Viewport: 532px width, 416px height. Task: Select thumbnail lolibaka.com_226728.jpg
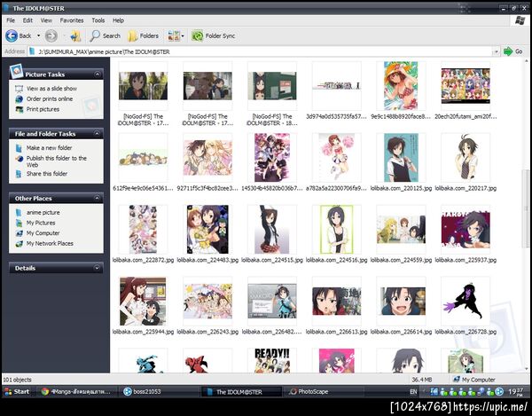pyautogui.click(x=465, y=301)
